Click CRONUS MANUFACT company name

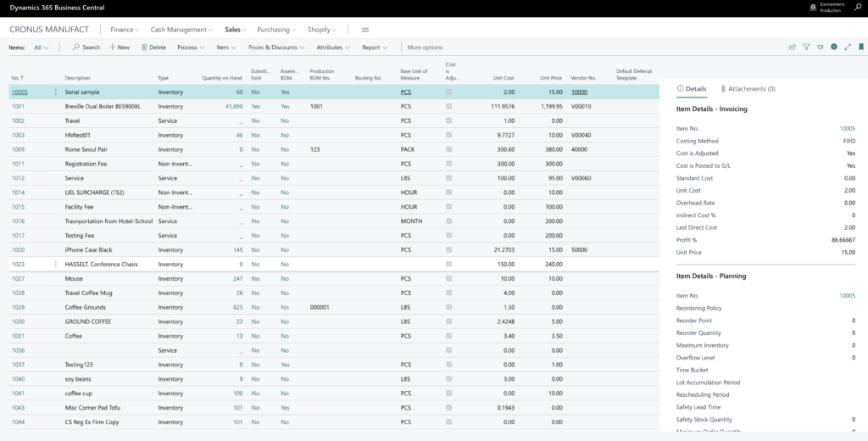[49, 30]
